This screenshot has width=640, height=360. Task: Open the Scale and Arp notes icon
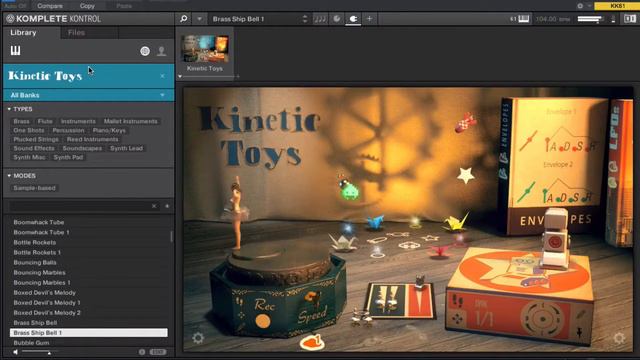pos(320,19)
